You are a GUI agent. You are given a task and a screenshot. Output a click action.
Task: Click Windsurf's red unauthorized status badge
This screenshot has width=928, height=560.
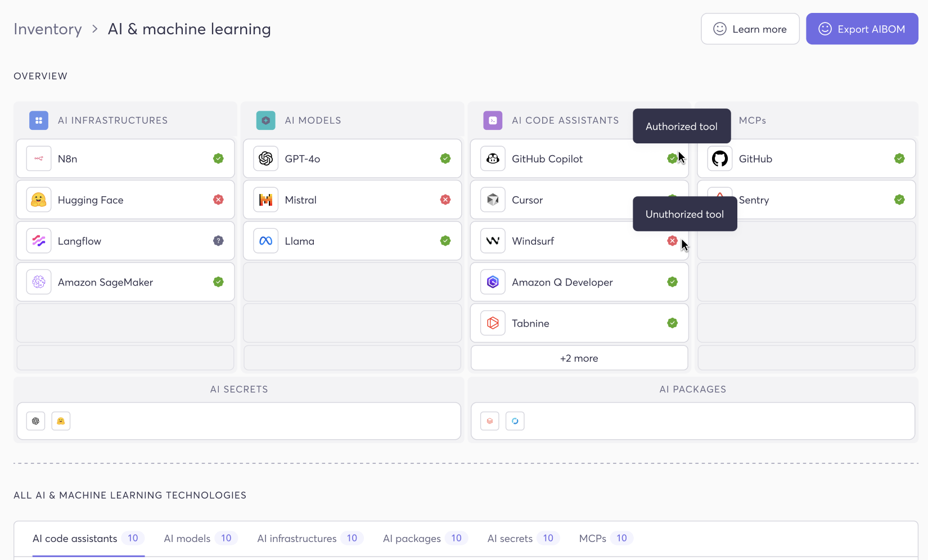coord(672,241)
